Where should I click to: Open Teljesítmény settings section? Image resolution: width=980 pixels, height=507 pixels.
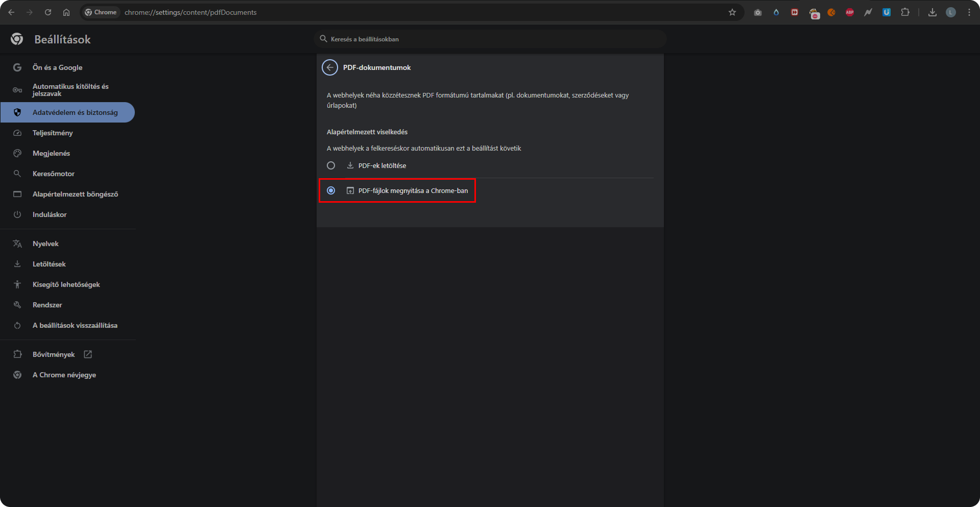tap(53, 133)
